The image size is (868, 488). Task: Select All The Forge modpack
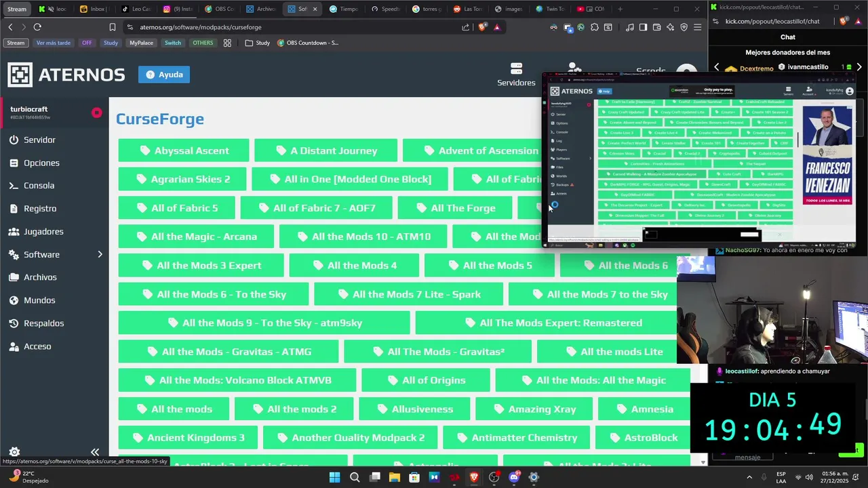tap(454, 208)
